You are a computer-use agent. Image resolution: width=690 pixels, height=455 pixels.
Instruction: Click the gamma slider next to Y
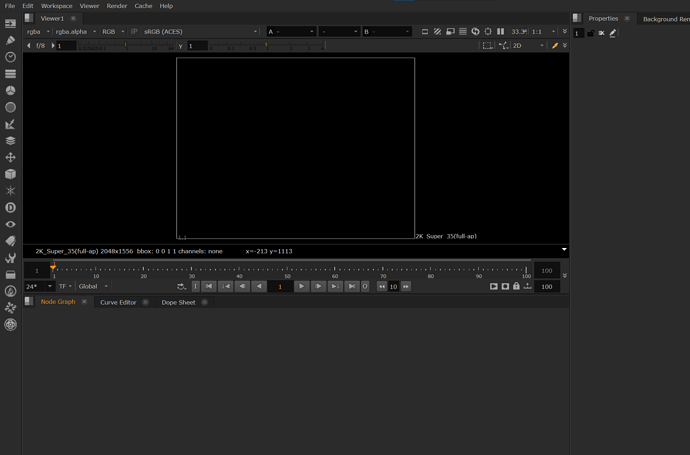pos(267,45)
